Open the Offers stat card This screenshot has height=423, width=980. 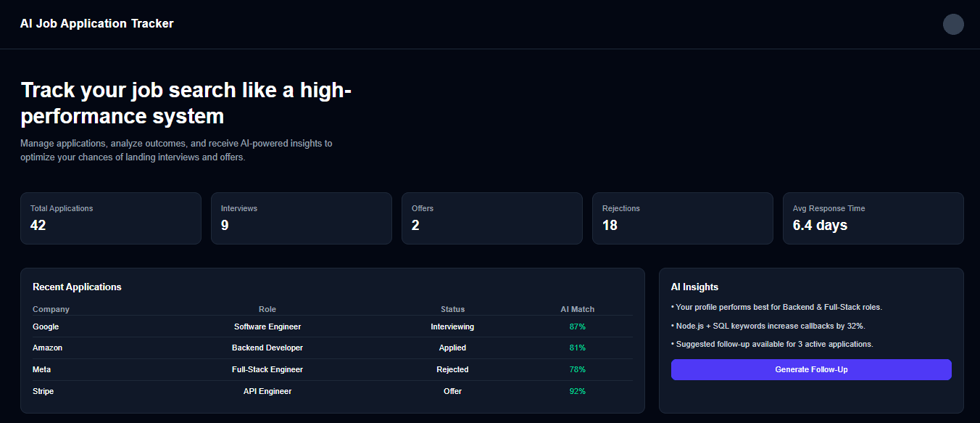click(491, 218)
